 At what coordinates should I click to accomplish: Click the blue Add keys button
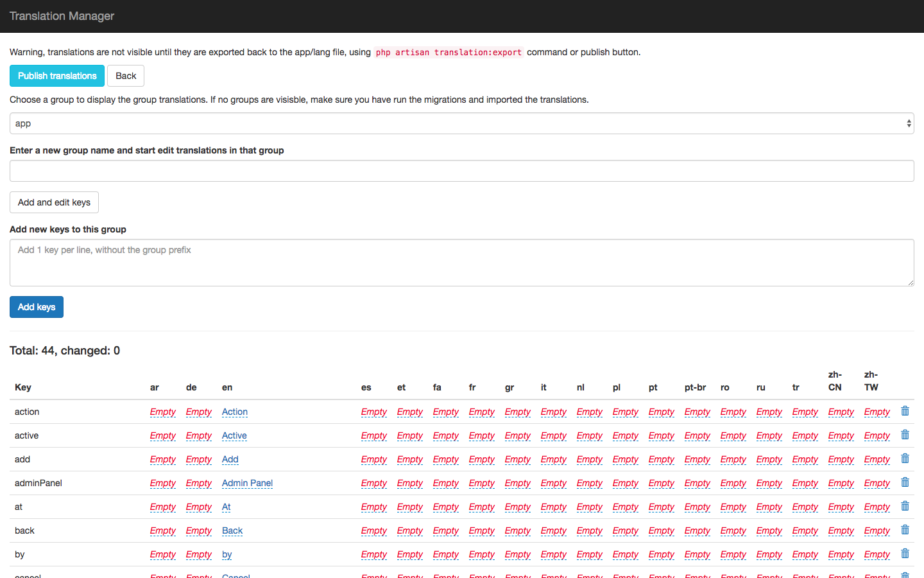(x=37, y=307)
